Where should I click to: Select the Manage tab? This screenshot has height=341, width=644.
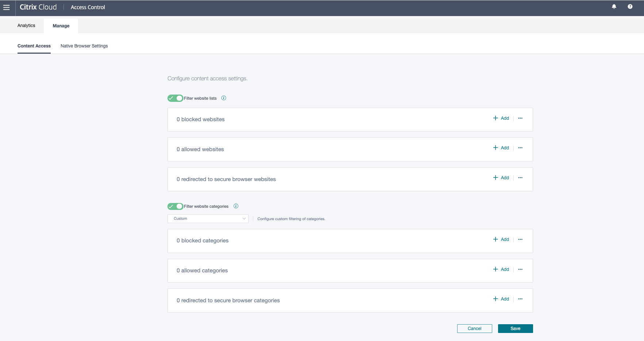61,26
